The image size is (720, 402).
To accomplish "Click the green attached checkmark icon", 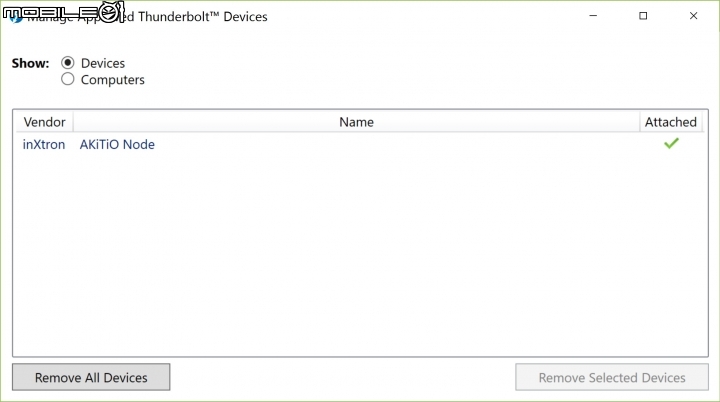I will click(671, 143).
